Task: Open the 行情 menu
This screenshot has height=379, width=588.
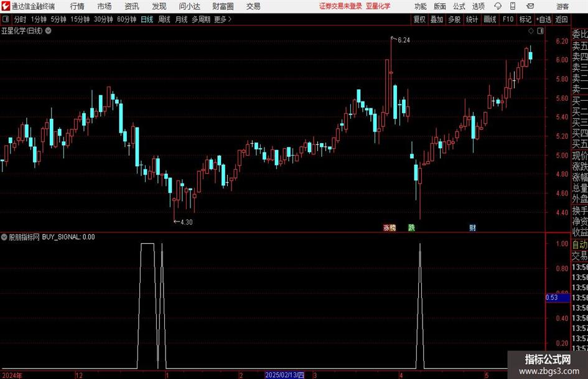Action: coord(77,6)
